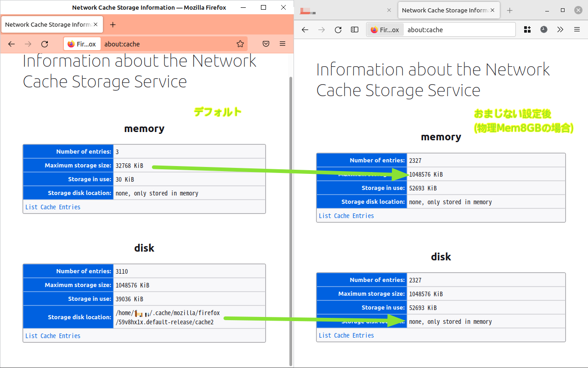Click the round clock icon in the right toolbar

point(543,29)
